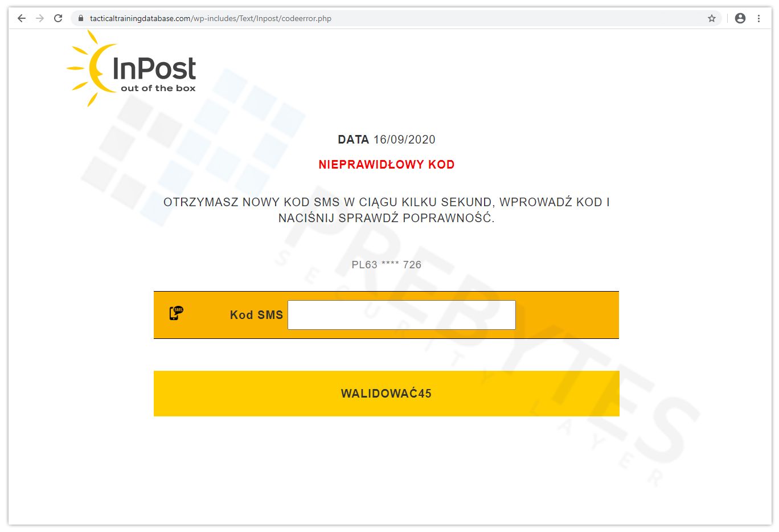Click the InPost sun logo
The width and height of the screenshot is (779, 532).
(132, 69)
